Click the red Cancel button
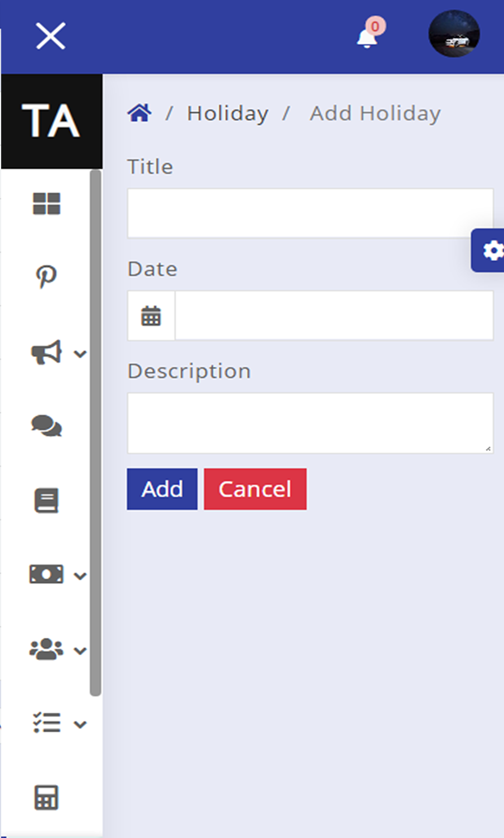Viewport: 504px width, 838px height. [x=255, y=489]
